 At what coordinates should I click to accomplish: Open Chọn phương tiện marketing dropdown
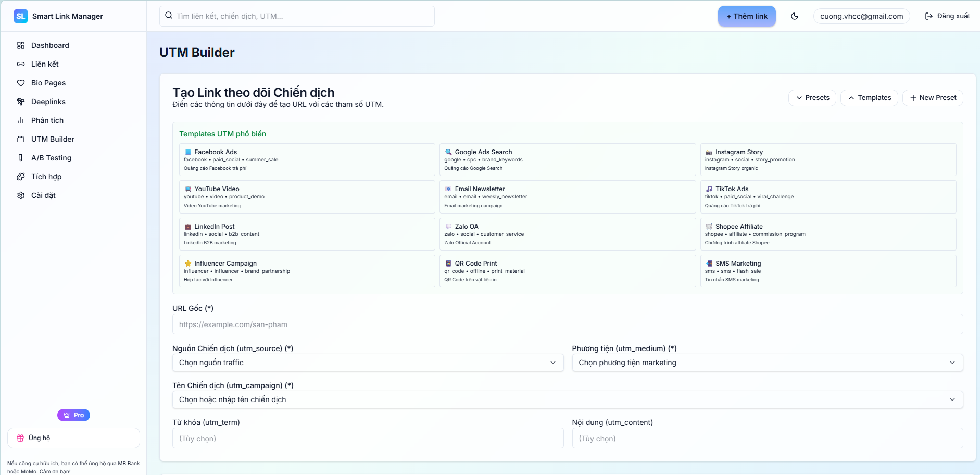click(x=767, y=362)
